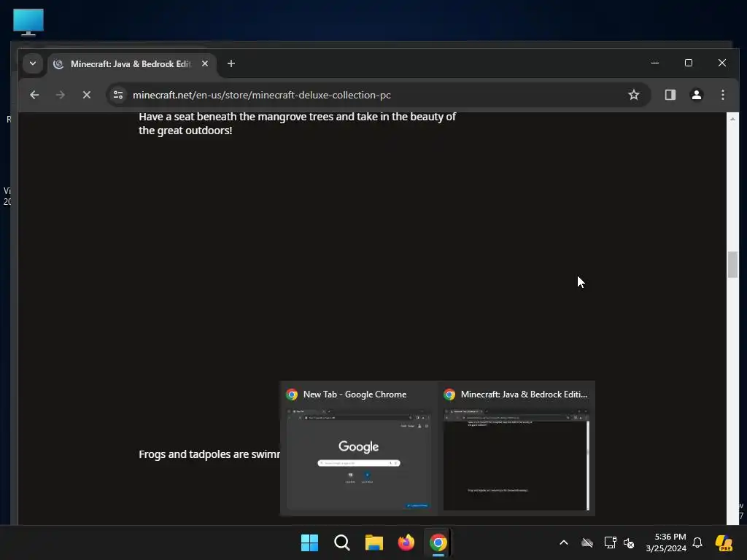
Task: Click 'Have a seat beneath the mangrove trees' text
Action: coord(298,123)
